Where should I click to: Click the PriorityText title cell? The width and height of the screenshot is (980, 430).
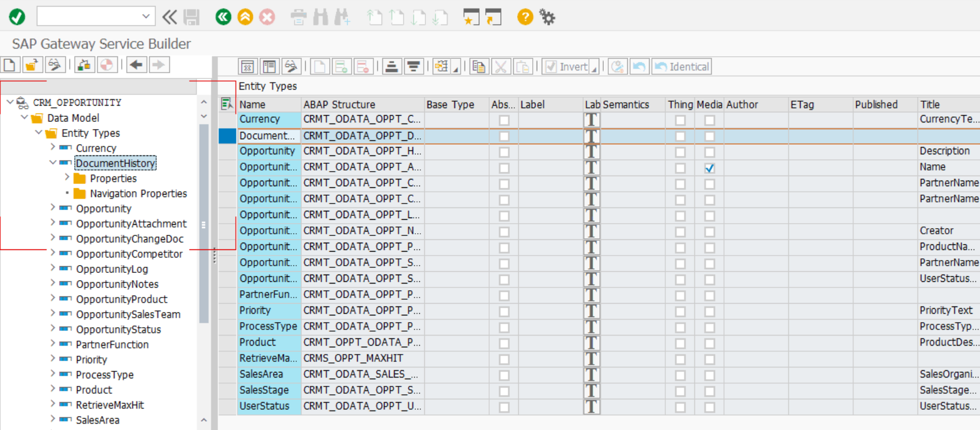click(x=949, y=310)
